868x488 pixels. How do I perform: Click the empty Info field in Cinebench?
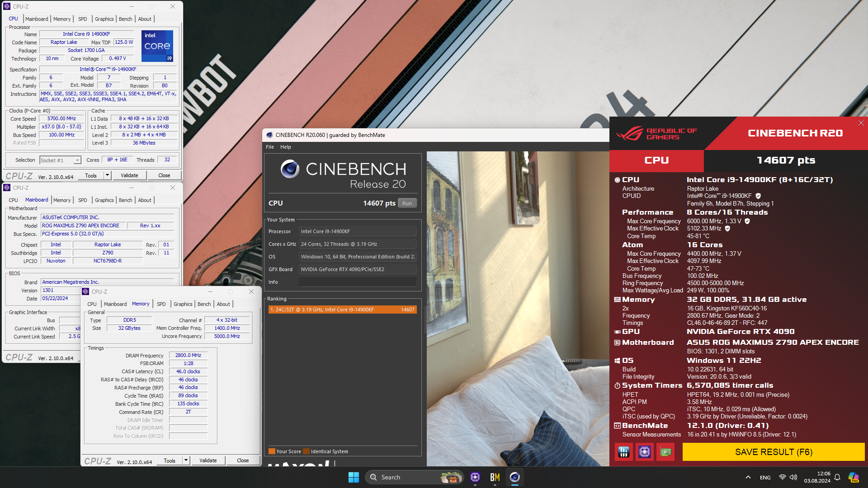point(357,282)
